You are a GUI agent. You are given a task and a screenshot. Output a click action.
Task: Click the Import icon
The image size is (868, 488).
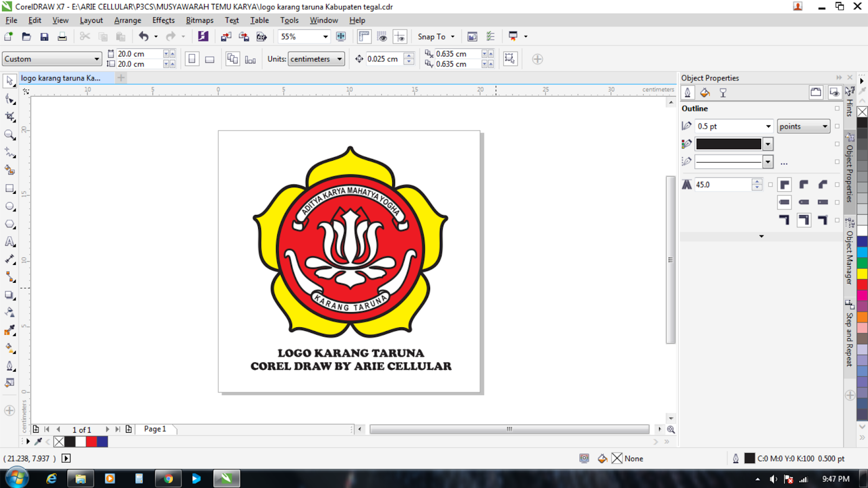[226, 36]
